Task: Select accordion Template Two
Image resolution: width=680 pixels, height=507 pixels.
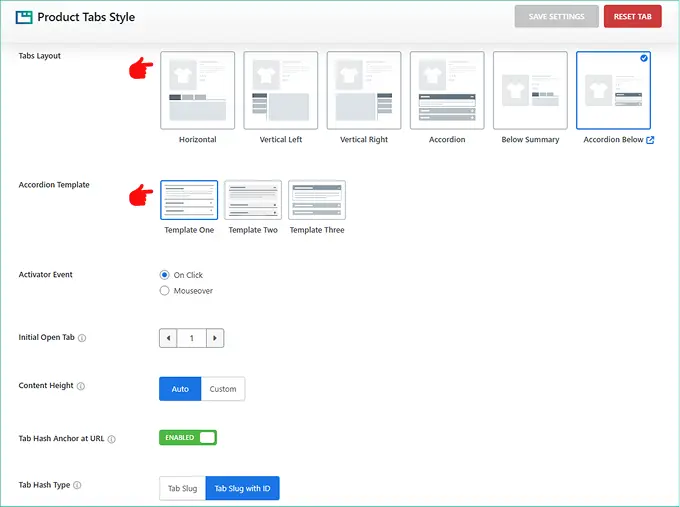Action: (253, 200)
